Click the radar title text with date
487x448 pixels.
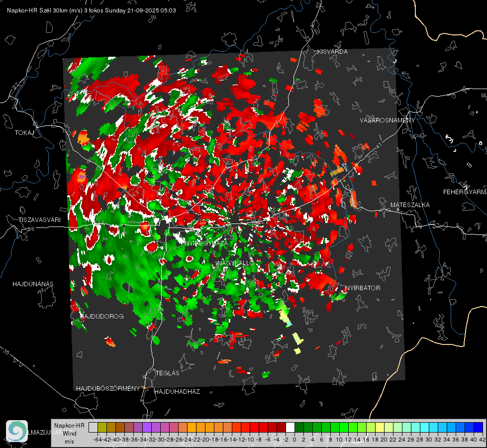pyautogui.click(x=92, y=10)
